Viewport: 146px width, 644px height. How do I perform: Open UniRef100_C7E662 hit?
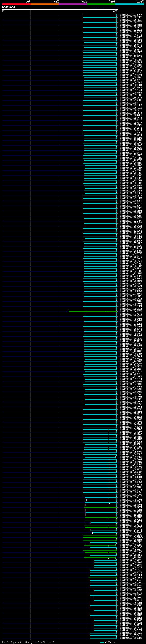pyautogui.click(x=131, y=394)
